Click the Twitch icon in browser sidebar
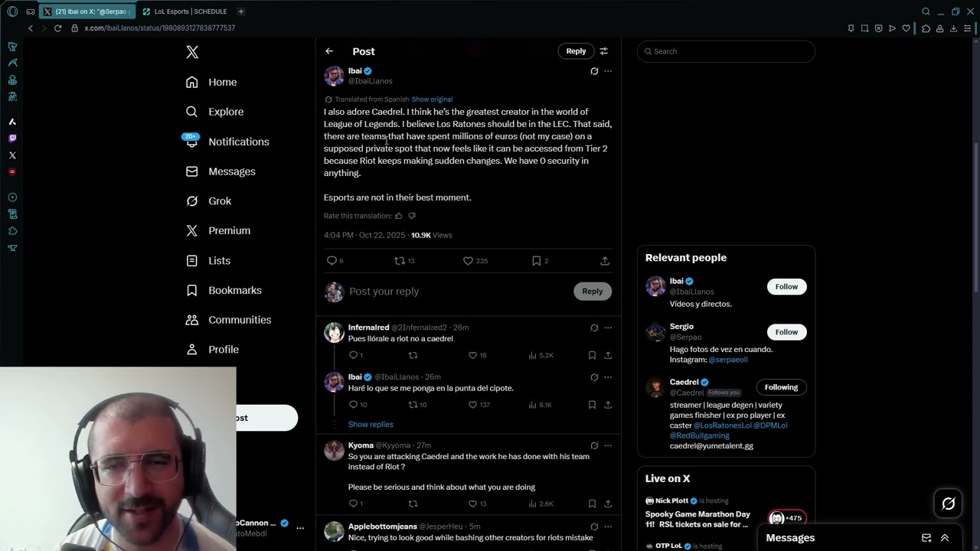 pos(12,139)
